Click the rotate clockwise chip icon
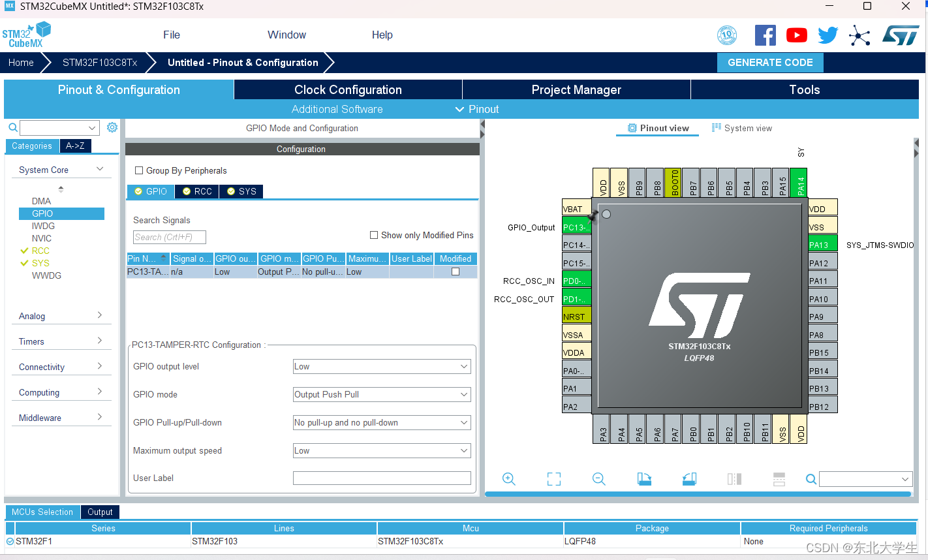 pos(644,479)
